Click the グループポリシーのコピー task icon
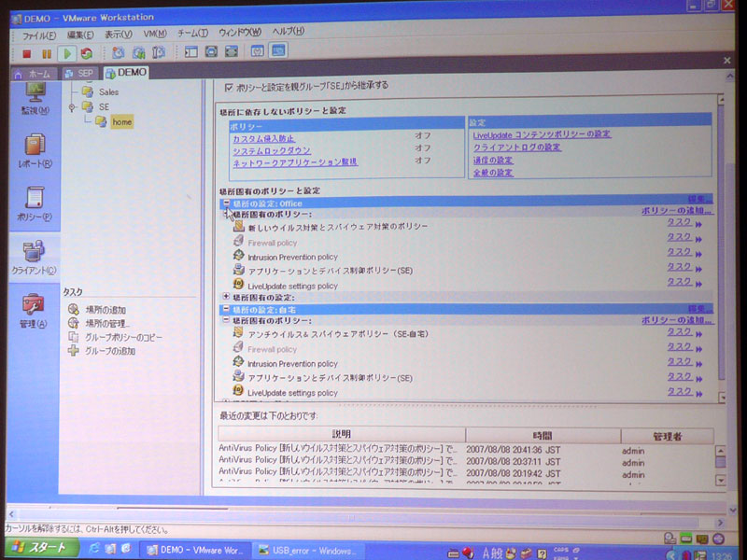The width and height of the screenshot is (747, 560). (74, 337)
